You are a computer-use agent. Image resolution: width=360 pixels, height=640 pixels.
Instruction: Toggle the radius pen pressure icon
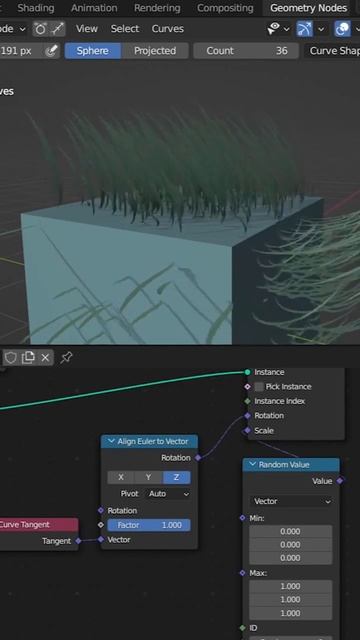tap(51, 51)
